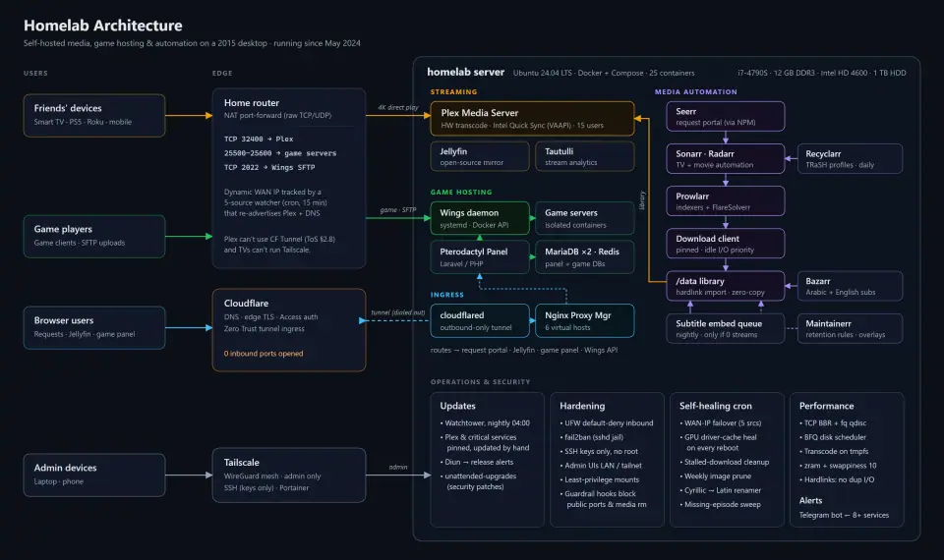This screenshot has height=560, width=944.
Task: Click the EDGE column label
Action: click(x=222, y=74)
